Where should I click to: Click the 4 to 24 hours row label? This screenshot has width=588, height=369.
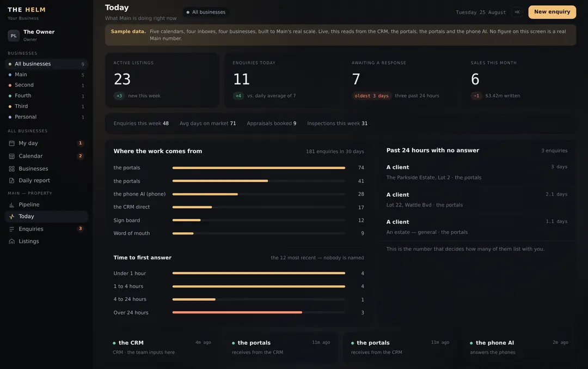(130, 299)
